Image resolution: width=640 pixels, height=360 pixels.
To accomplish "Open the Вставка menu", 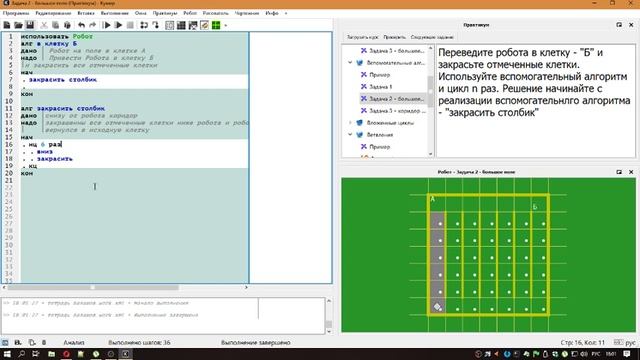I will click(86, 13).
